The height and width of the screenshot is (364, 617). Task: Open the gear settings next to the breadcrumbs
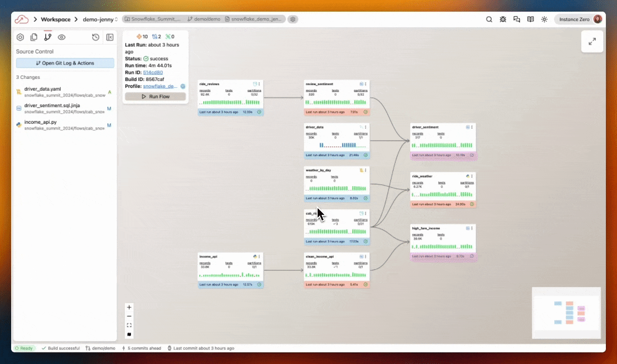pyautogui.click(x=293, y=19)
